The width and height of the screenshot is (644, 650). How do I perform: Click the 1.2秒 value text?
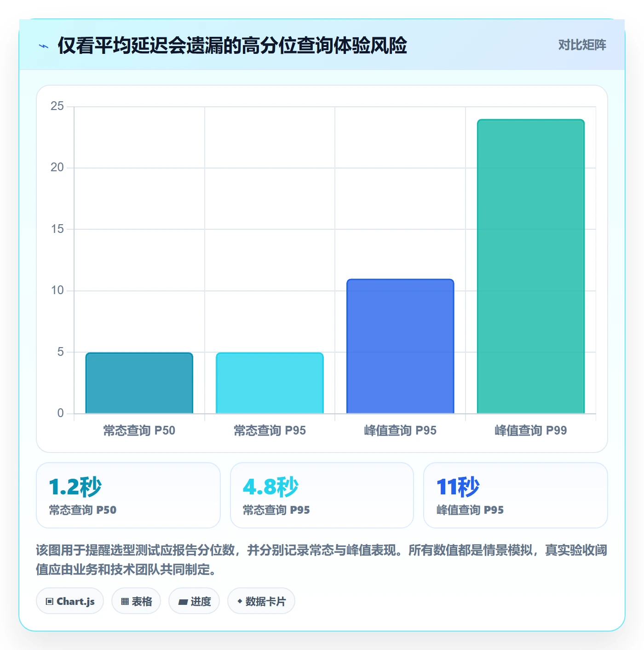(x=75, y=487)
